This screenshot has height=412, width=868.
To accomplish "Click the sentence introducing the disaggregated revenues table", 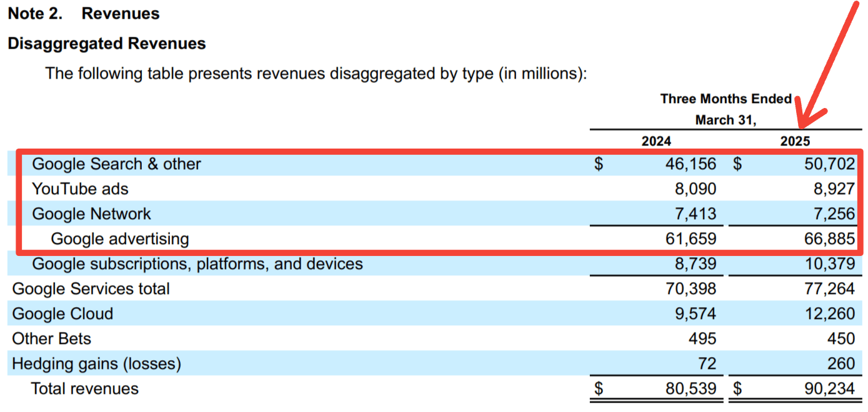I will (x=316, y=74).
